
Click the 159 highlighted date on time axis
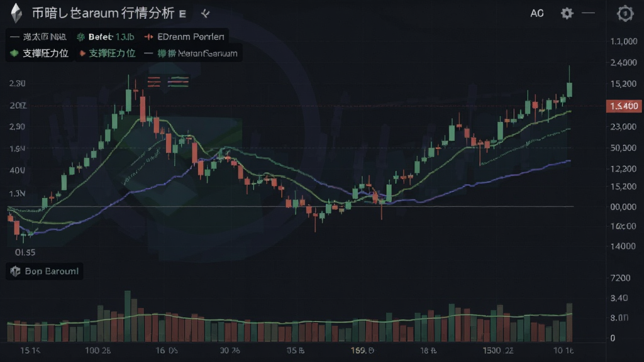click(x=362, y=351)
